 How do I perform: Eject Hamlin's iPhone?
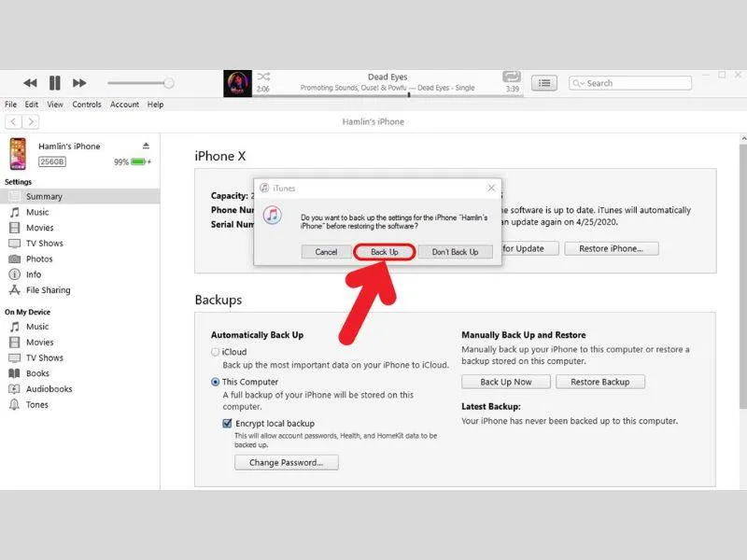coord(146,146)
